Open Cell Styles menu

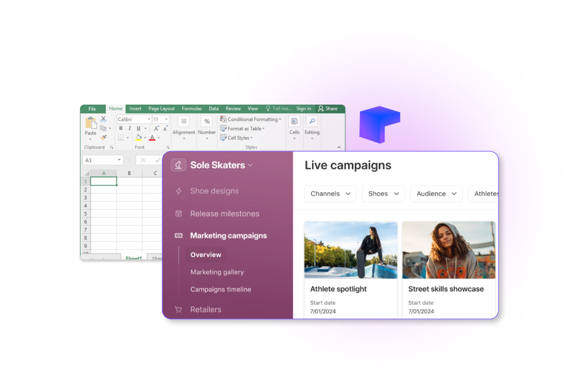coord(237,137)
